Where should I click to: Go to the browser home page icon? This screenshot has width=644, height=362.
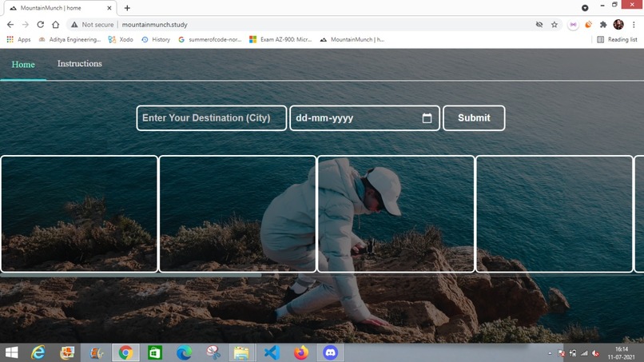(55, 25)
